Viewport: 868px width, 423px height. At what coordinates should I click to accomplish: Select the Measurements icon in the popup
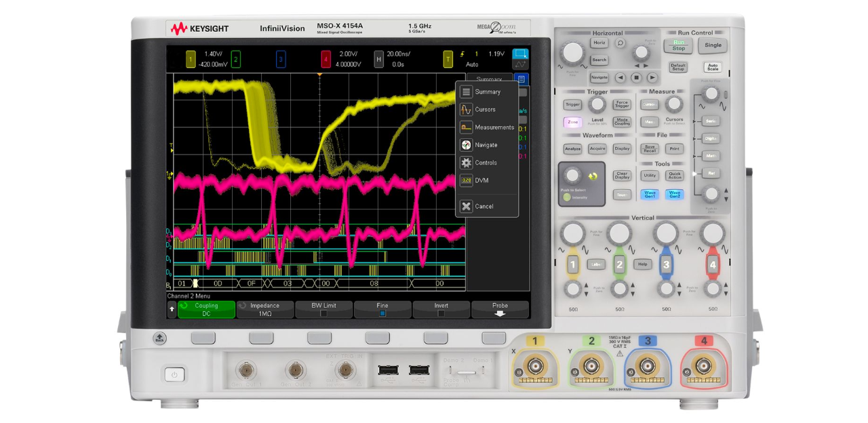click(x=466, y=127)
